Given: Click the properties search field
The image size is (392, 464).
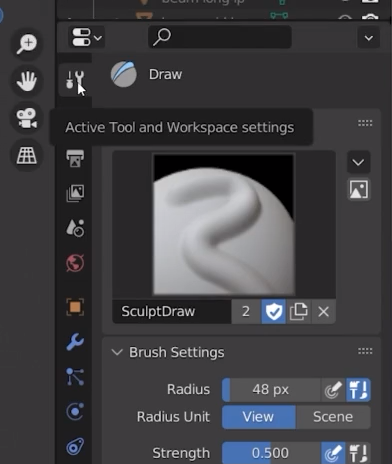Looking at the screenshot, I should tap(220, 37).
